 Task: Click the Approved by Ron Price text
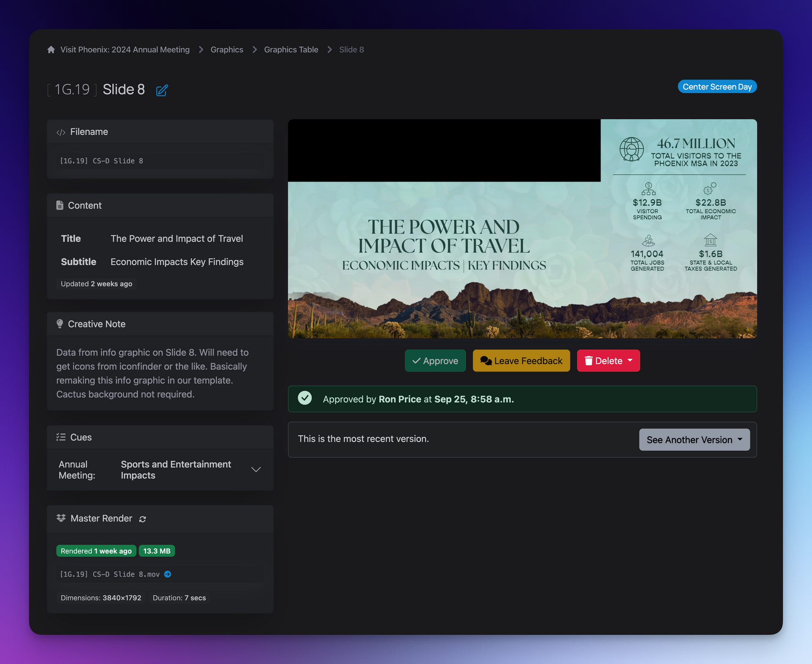(x=418, y=400)
